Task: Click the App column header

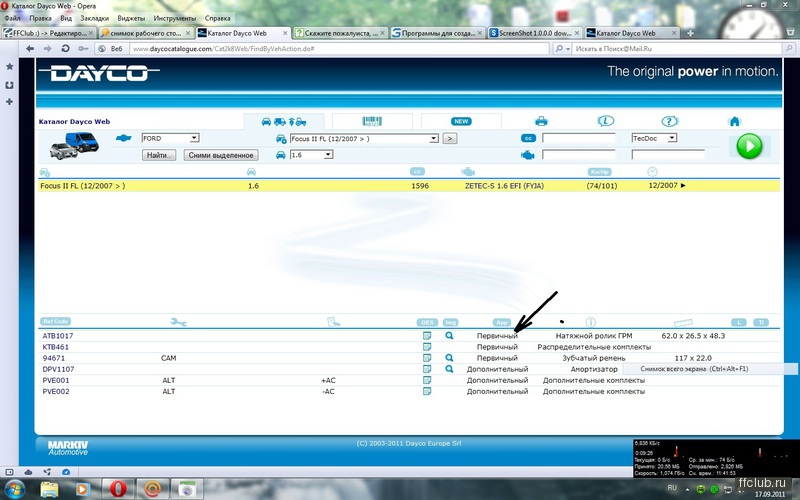Action: point(502,322)
